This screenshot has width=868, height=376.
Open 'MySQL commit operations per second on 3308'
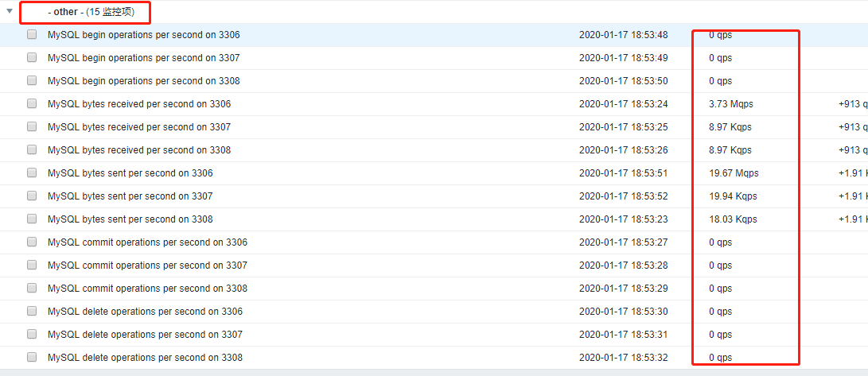click(x=148, y=289)
